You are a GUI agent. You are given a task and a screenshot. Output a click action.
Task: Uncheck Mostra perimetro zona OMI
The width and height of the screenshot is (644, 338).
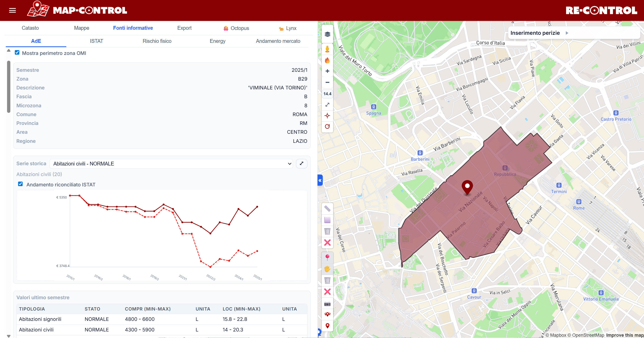pyautogui.click(x=17, y=53)
